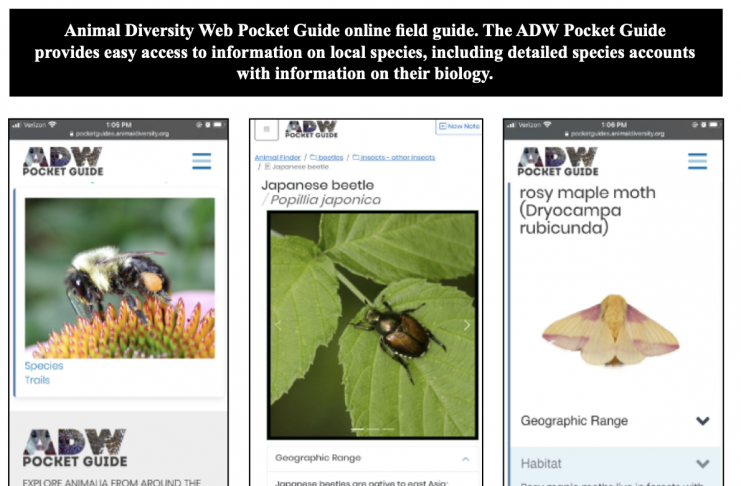The image size is (741, 486).
Task: Show next Japanese beetle photo with right arrow
Action: point(466,325)
